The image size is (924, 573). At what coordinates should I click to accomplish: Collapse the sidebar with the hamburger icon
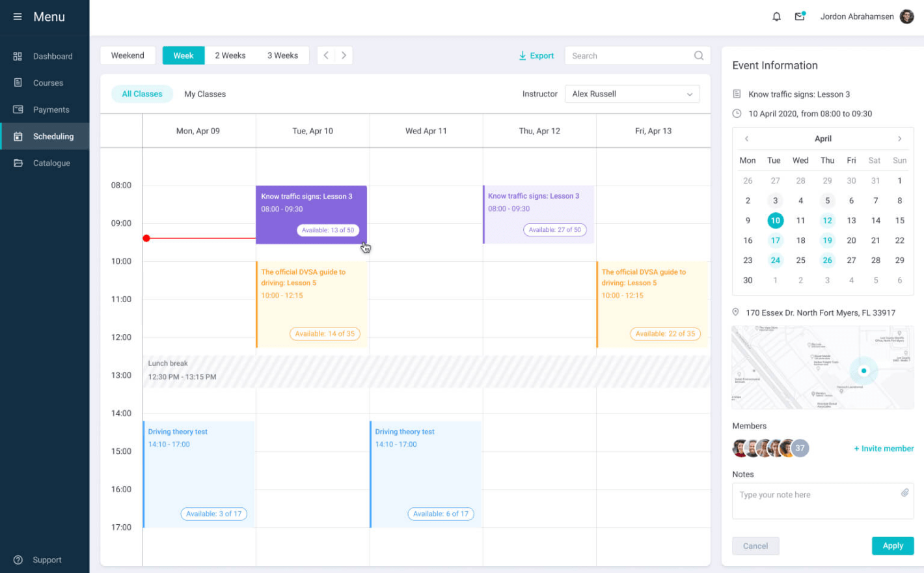coord(18,16)
